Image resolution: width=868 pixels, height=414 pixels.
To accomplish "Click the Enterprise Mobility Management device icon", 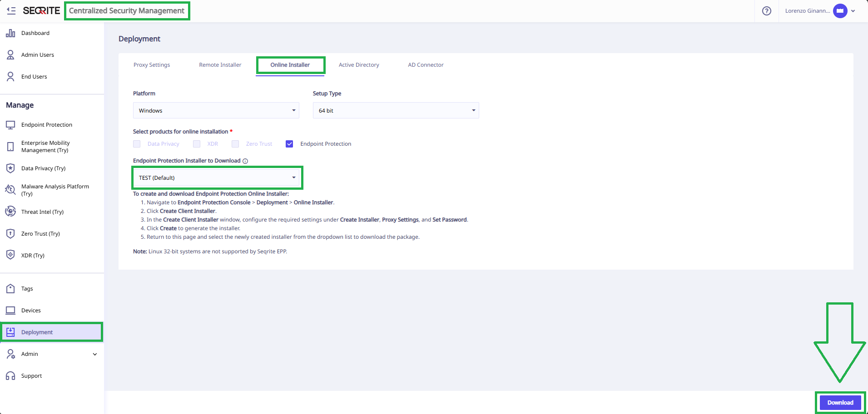I will [x=10, y=147].
